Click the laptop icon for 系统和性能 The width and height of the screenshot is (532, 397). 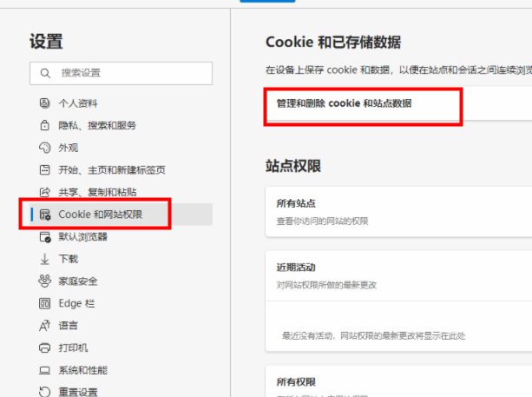44,370
